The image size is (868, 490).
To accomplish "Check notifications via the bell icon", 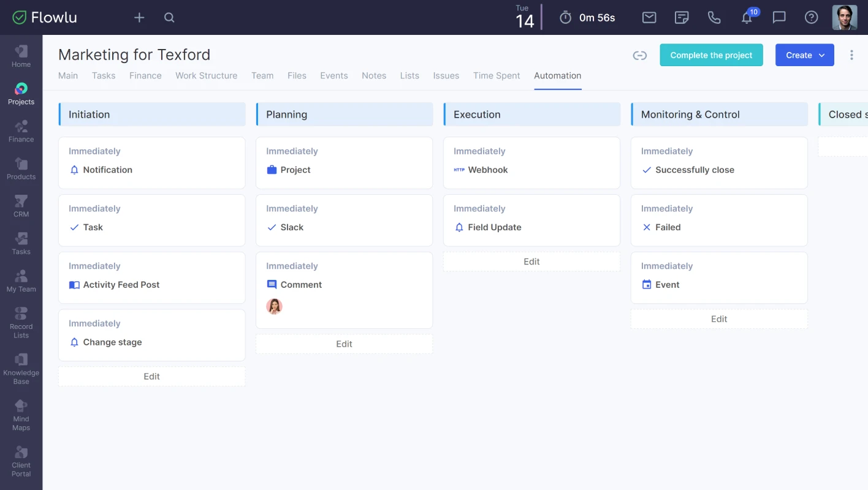I will pos(747,17).
